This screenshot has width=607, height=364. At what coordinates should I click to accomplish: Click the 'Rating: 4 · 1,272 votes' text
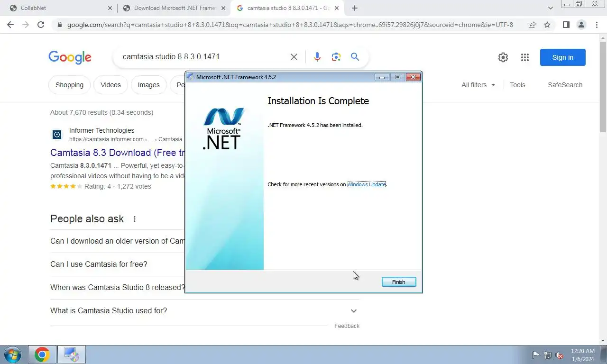(118, 186)
